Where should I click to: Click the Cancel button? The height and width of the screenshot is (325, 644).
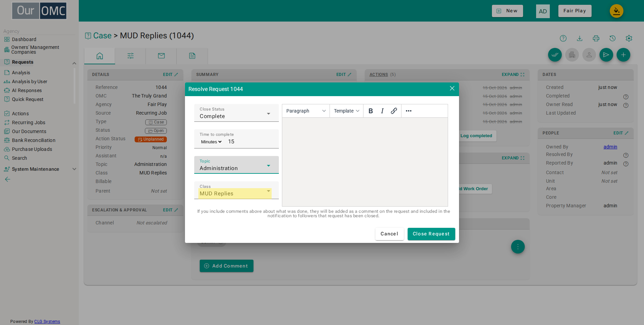pos(389,234)
